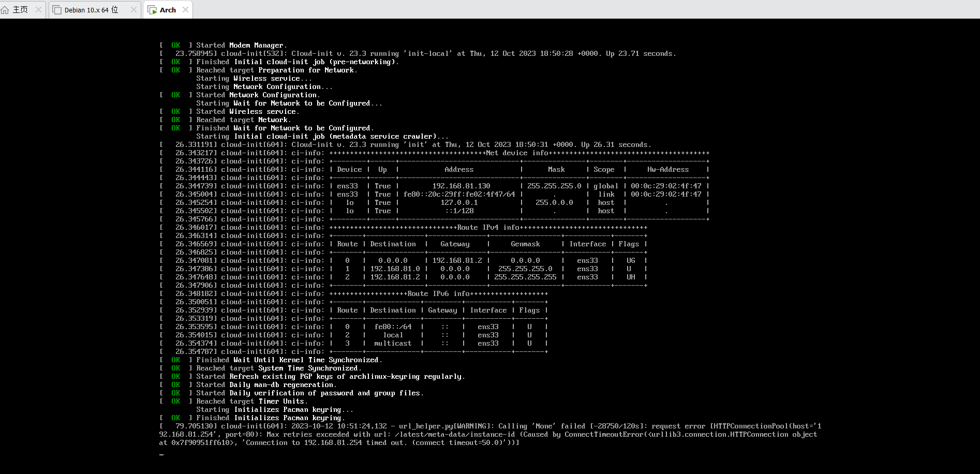Viewport: 980px width, 474px height.
Task: Click the gateway 192.168.81.2 in route 0
Action: pyautogui.click(x=457, y=261)
